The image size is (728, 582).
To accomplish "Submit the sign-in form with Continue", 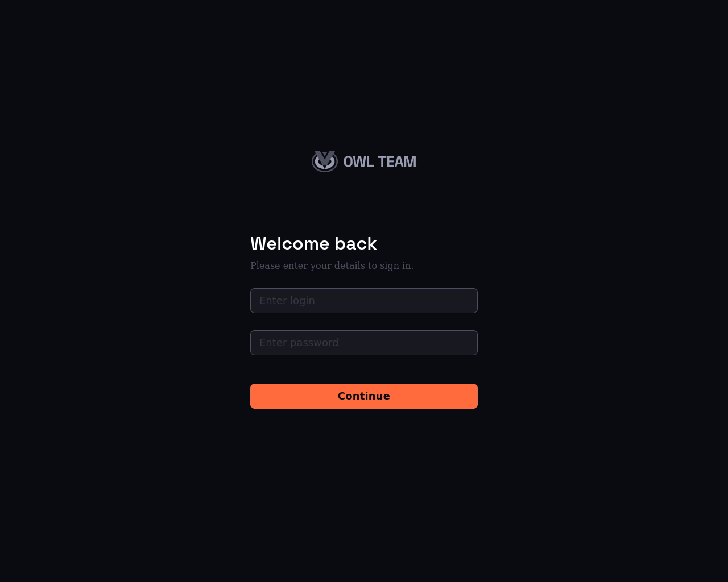I will click(364, 396).
